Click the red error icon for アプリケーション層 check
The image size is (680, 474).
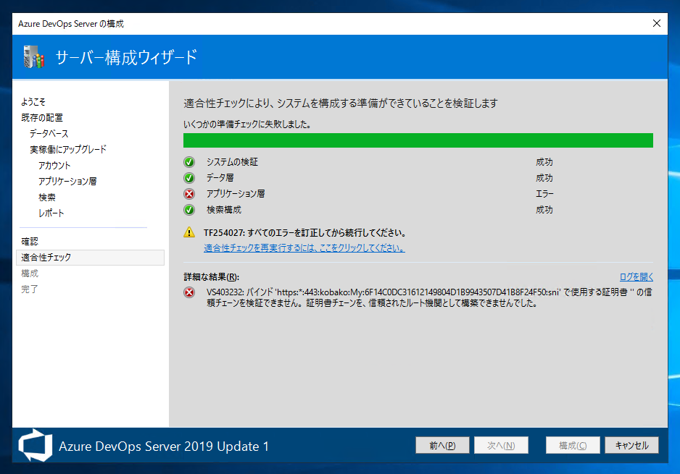click(x=189, y=194)
